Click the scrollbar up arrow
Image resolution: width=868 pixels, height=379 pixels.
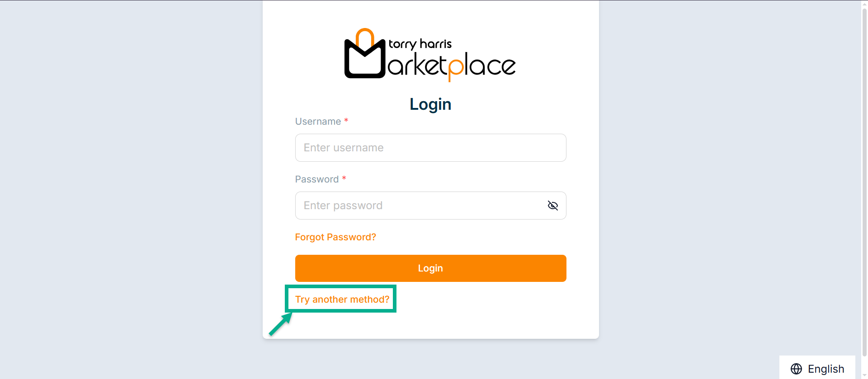(864, 4)
